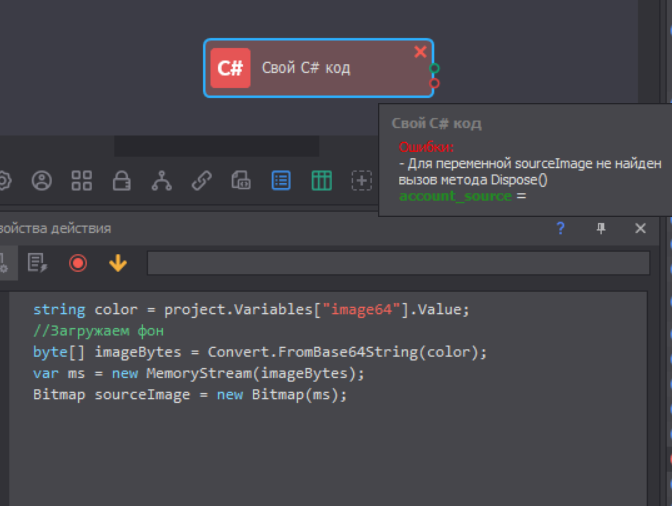Click the comment '//Загружаем фон'
Viewport: 672px width, 506px height.
98,331
